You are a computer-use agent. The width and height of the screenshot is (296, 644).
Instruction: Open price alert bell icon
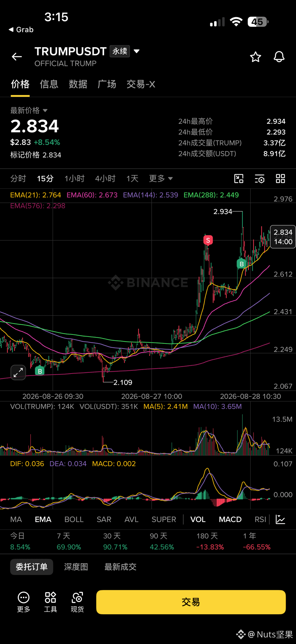tap(279, 57)
